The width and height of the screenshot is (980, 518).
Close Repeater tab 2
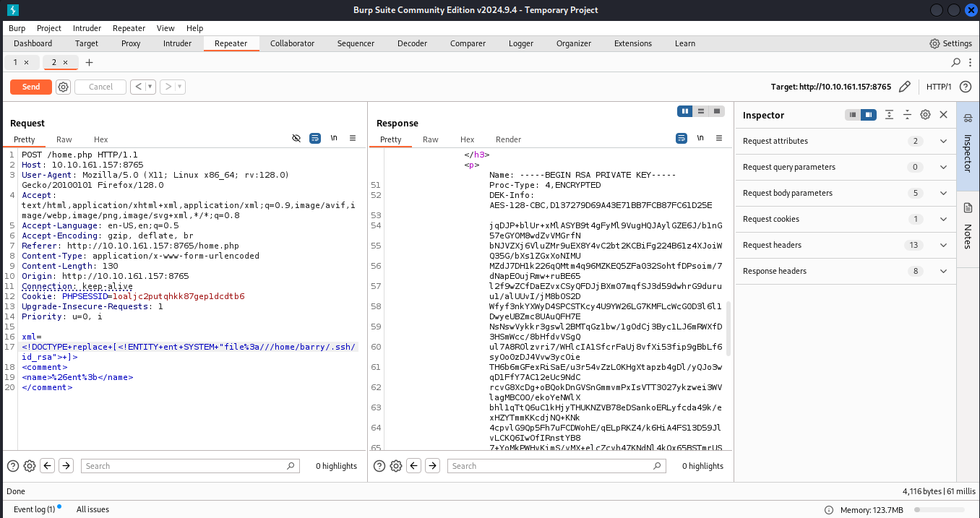65,62
